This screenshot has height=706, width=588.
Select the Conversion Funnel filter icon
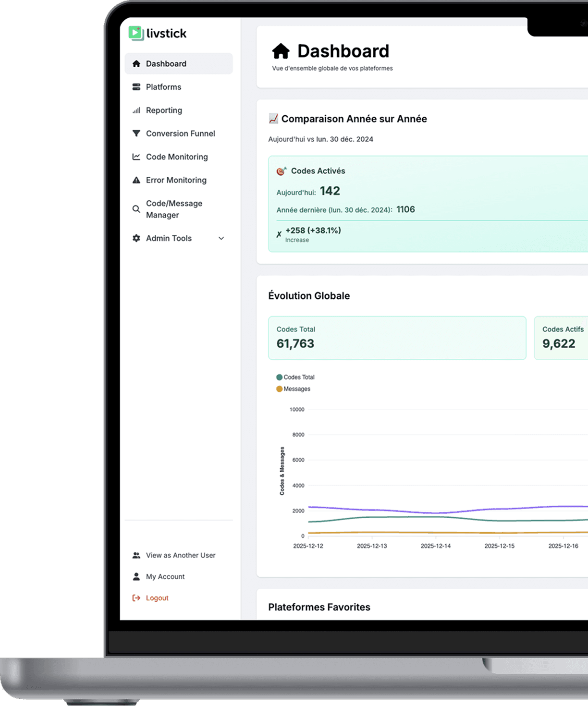136,133
